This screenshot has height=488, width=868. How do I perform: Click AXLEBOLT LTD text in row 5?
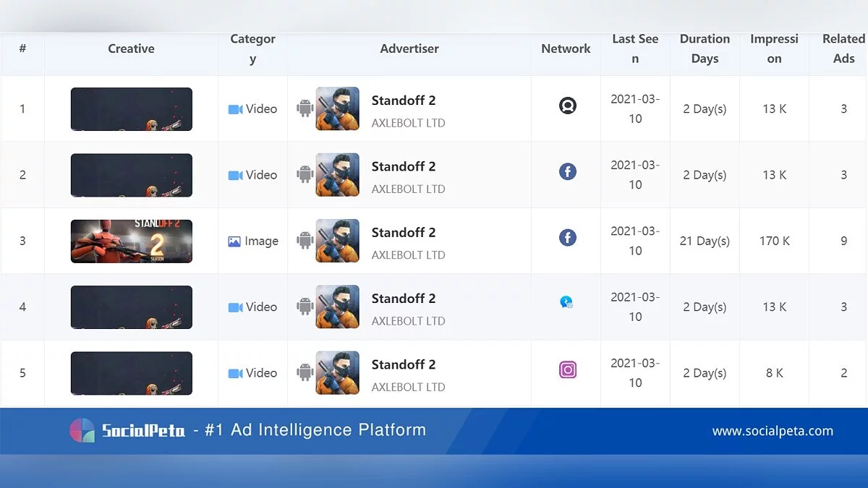(x=408, y=387)
